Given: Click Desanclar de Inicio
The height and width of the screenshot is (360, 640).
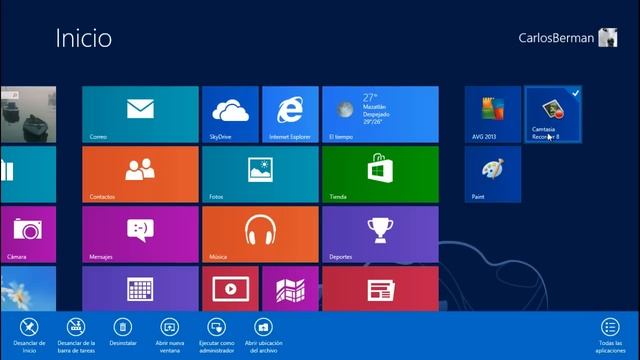Looking at the screenshot, I should [29, 336].
